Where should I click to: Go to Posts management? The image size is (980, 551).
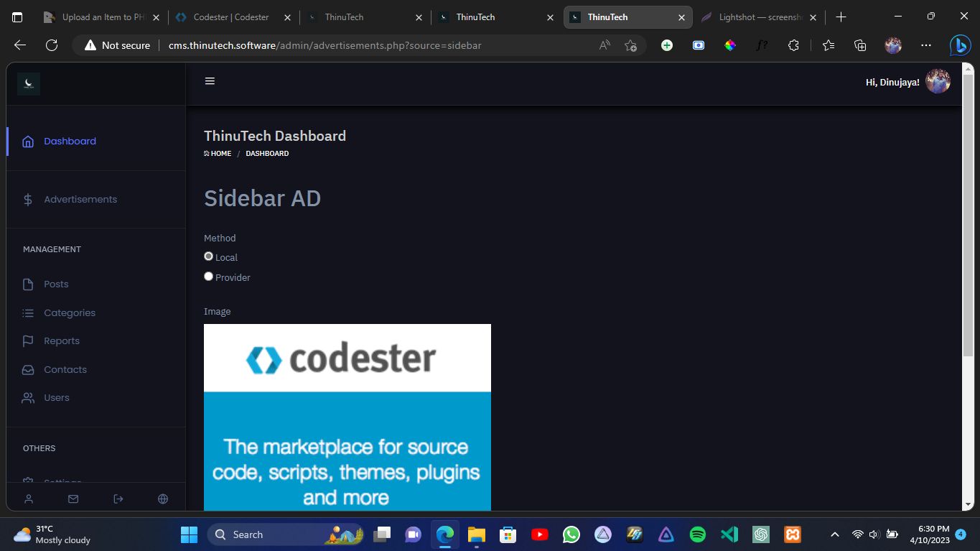(56, 284)
